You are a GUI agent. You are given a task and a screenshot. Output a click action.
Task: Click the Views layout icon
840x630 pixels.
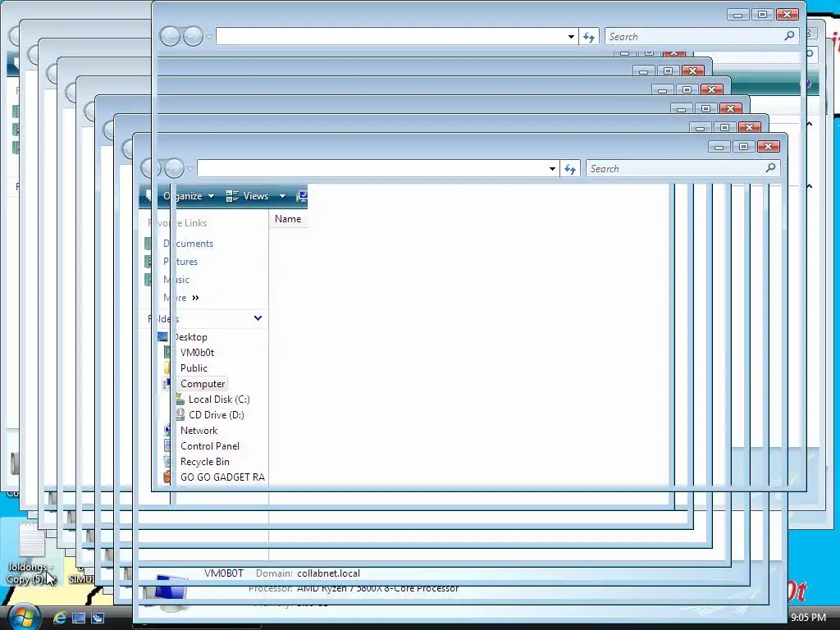point(232,196)
